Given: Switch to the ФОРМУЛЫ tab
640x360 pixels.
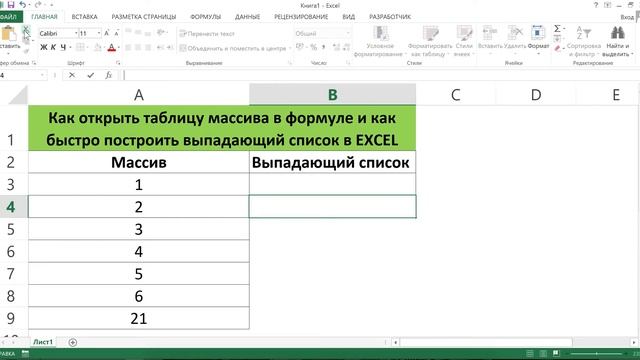Looking at the screenshot, I should point(205,17).
